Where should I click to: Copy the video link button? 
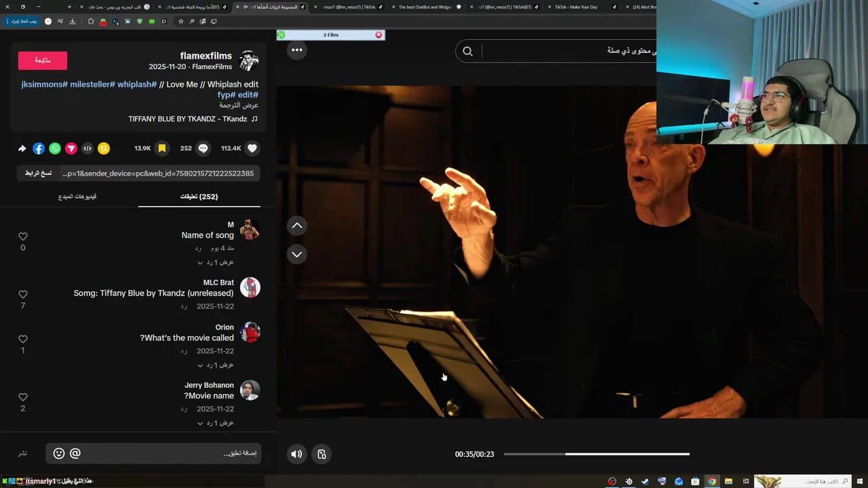click(x=39, y=174)
